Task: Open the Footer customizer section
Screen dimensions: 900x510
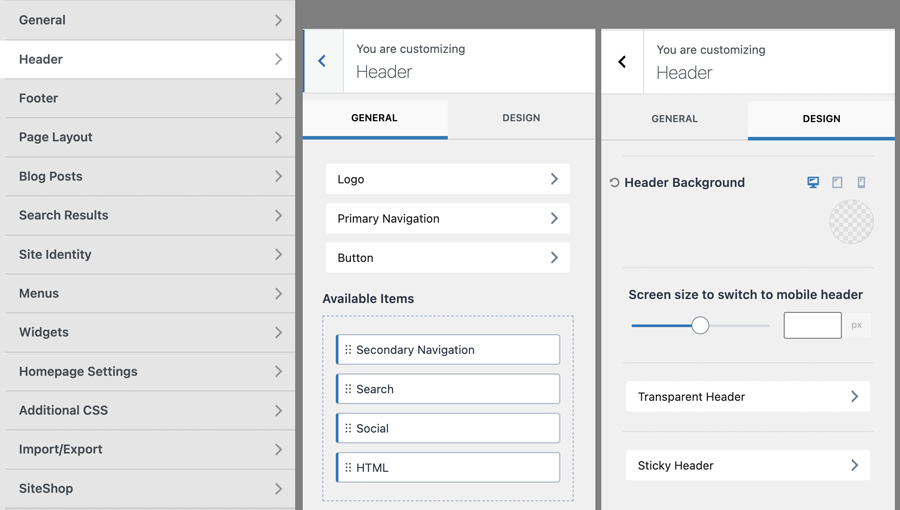Action: 149,98
